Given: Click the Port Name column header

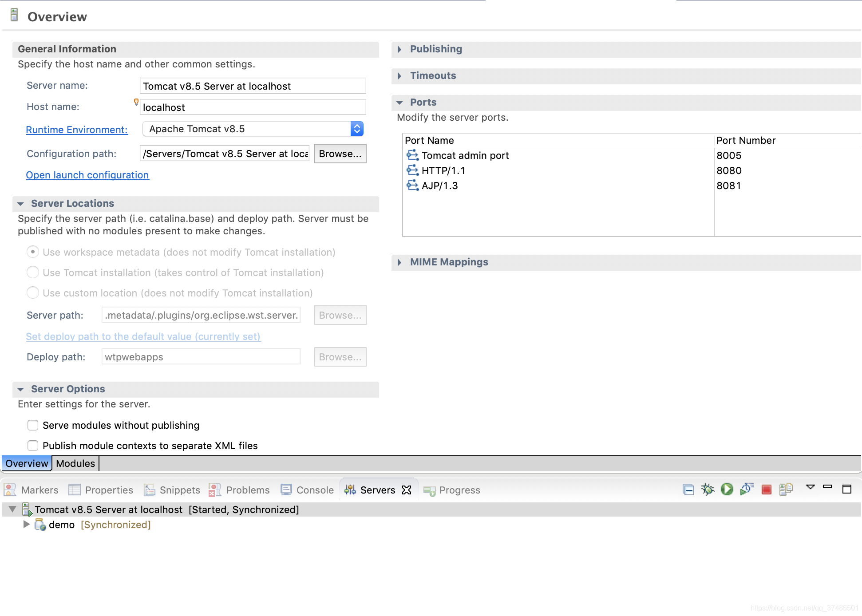Looking at the screenshot, I should (x=558, y=141).
